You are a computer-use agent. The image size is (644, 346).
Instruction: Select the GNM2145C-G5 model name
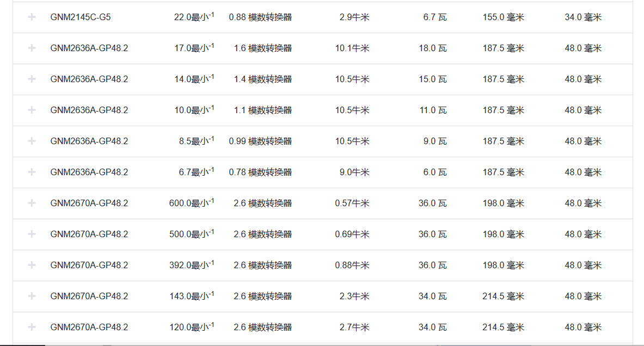(80, 17)
